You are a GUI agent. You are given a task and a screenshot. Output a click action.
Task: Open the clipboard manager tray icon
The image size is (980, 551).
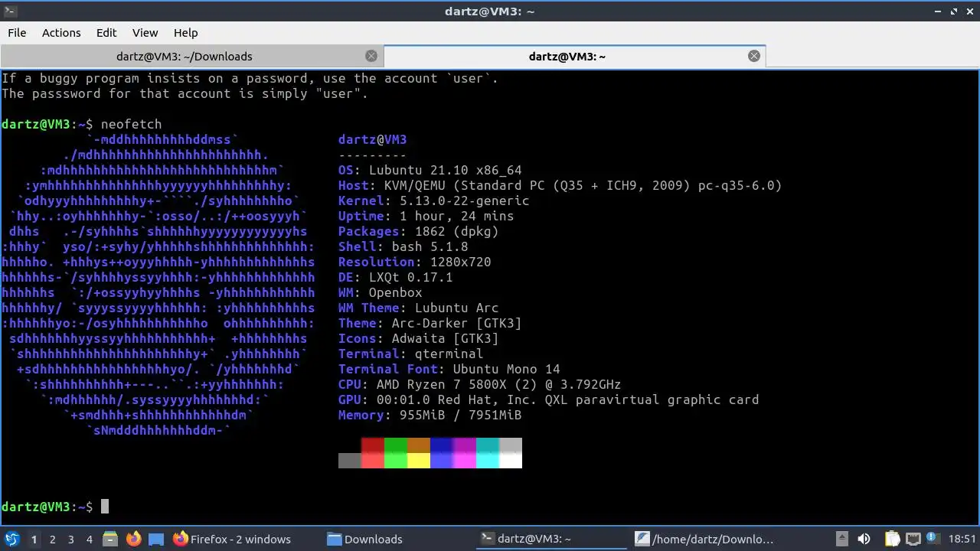892,539
